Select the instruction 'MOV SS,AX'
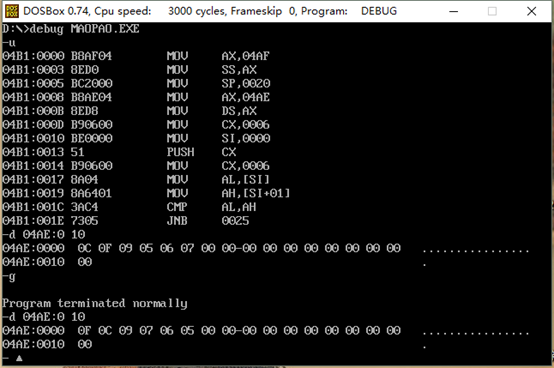Viewport: 554px width, 368px height. pyautogui.click(x=212, y=70)
